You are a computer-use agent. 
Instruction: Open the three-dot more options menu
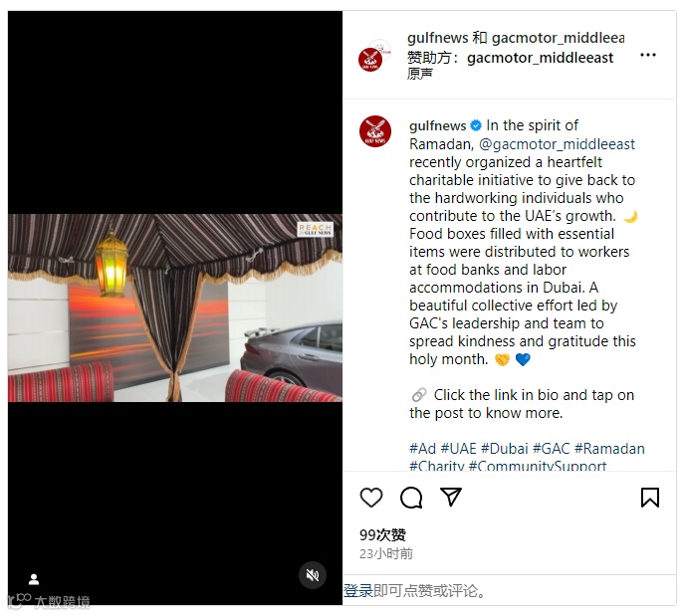click(x=648, y=55)
